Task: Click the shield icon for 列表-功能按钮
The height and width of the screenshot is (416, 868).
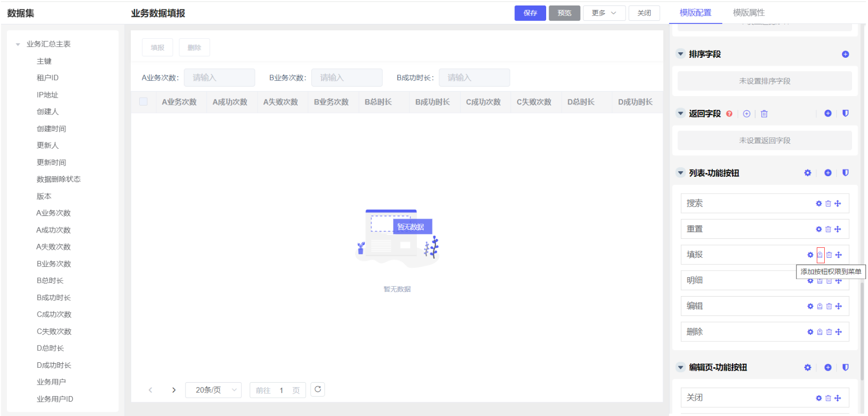Action: click(x=845, y=173)
